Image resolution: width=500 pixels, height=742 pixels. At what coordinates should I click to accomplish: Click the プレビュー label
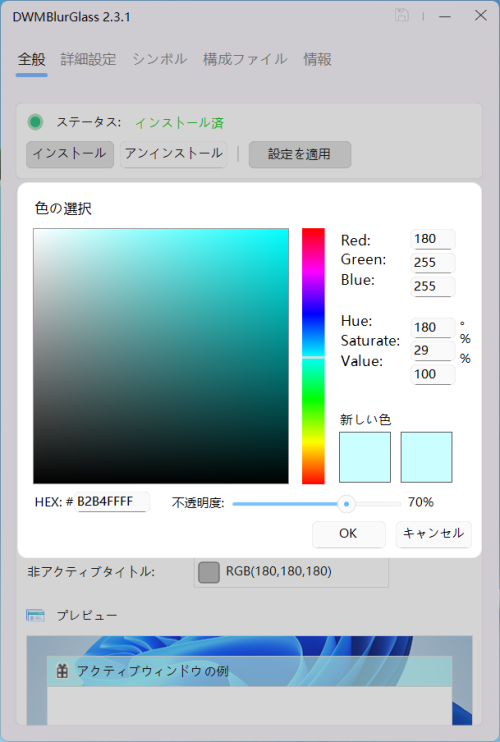click(87, 615)
